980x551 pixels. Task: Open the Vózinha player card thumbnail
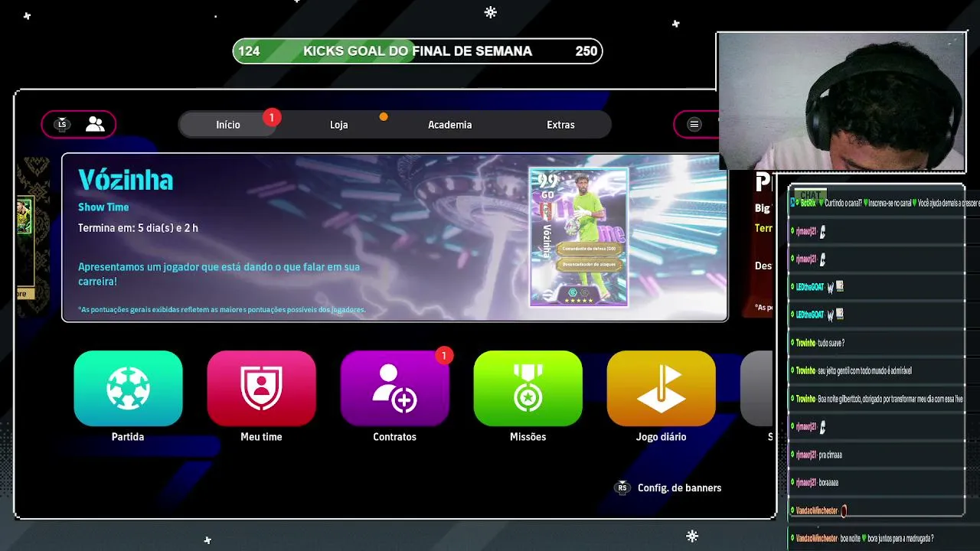(x=579, y=237)
